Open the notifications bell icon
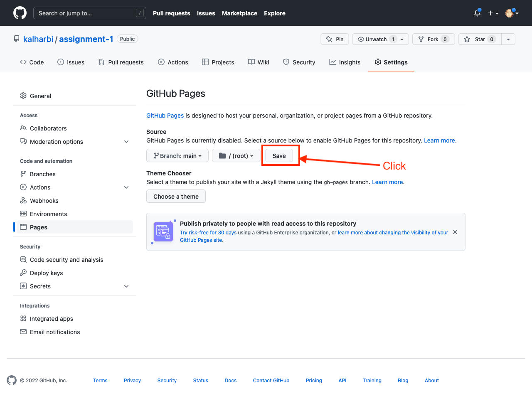Image resolution: width=532 pixels, height=406 pixels. (477, 13)
